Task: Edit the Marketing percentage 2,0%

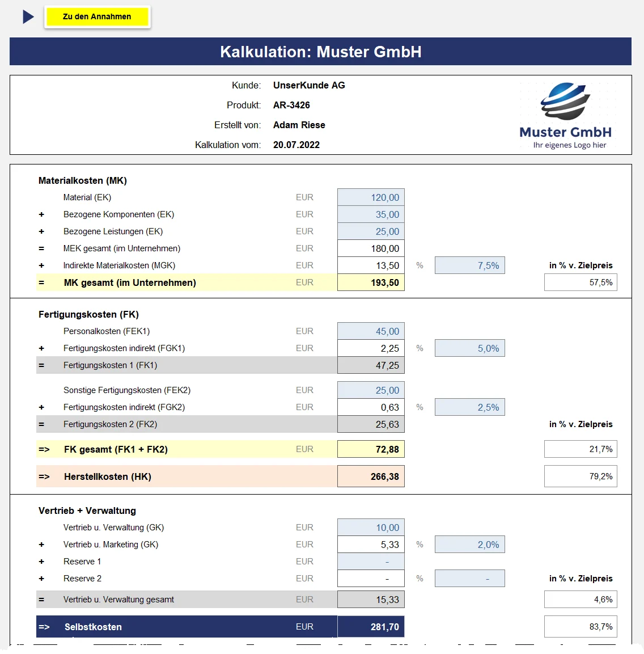Action: click(x=470, y=545)
